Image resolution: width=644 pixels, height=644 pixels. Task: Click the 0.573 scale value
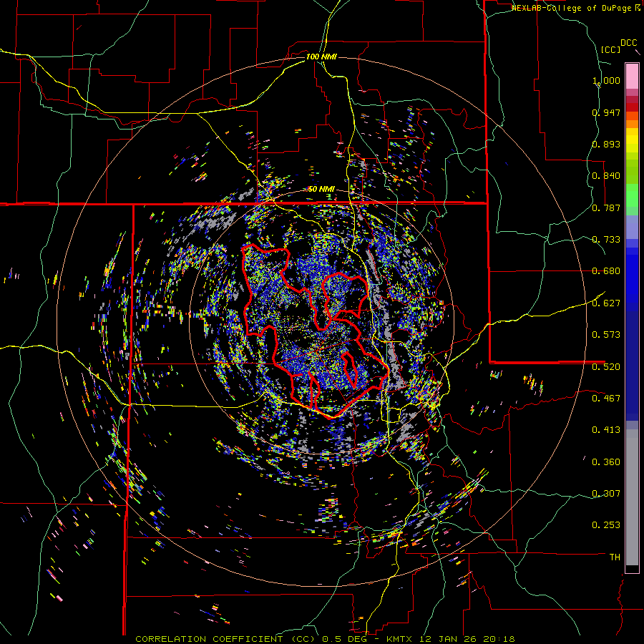pos(606,335)
